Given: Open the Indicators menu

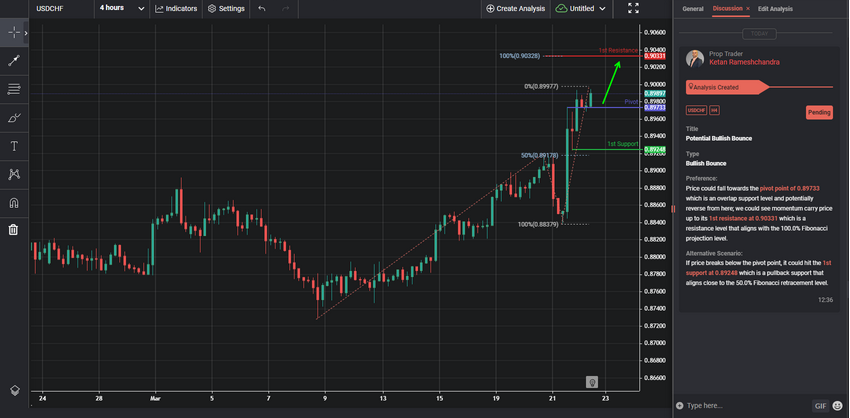Looking at the screenshot, I should click(176, 9).
